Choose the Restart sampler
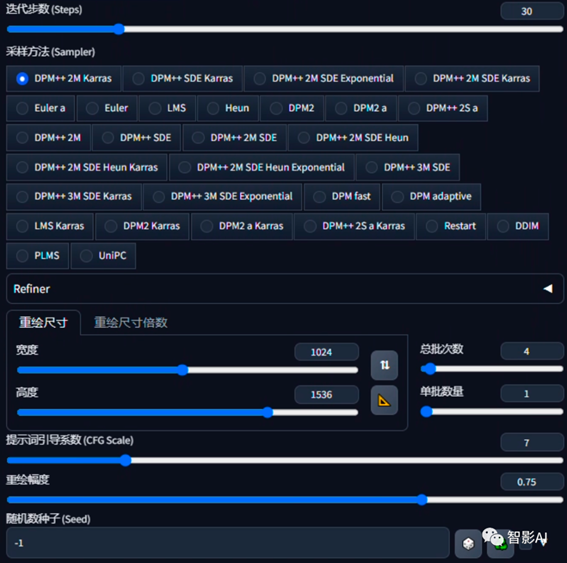The width and height of the screenshot is (567, 563). (451, 226)
